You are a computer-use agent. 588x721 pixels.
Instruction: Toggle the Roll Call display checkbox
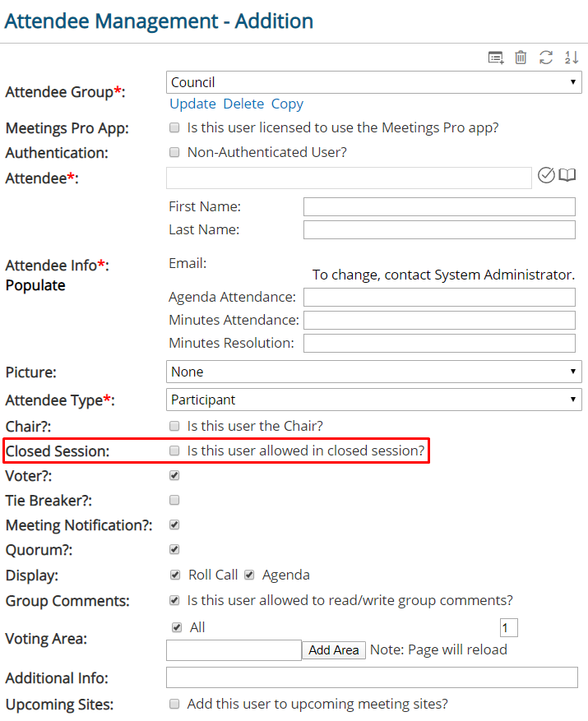coord(175,575)
